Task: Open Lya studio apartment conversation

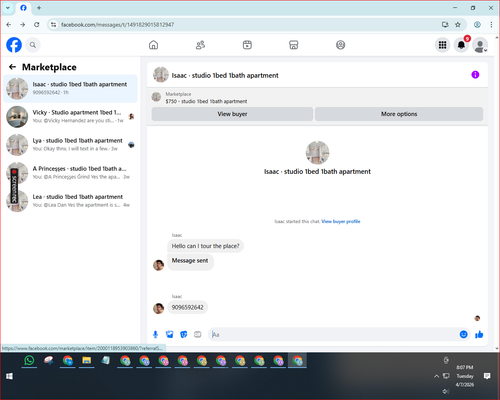Action: point(70,145)
